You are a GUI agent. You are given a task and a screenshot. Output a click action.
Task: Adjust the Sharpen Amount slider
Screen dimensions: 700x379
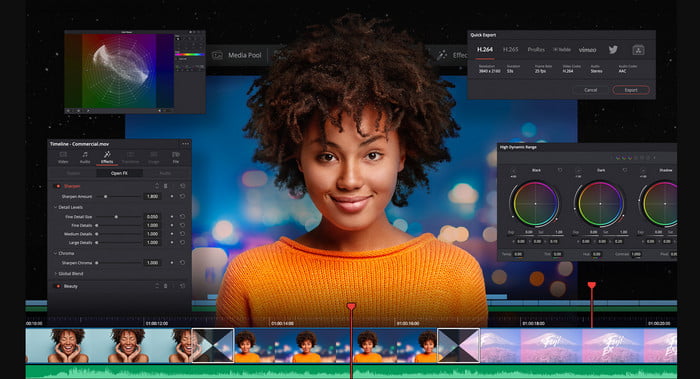tap(118, 196)
